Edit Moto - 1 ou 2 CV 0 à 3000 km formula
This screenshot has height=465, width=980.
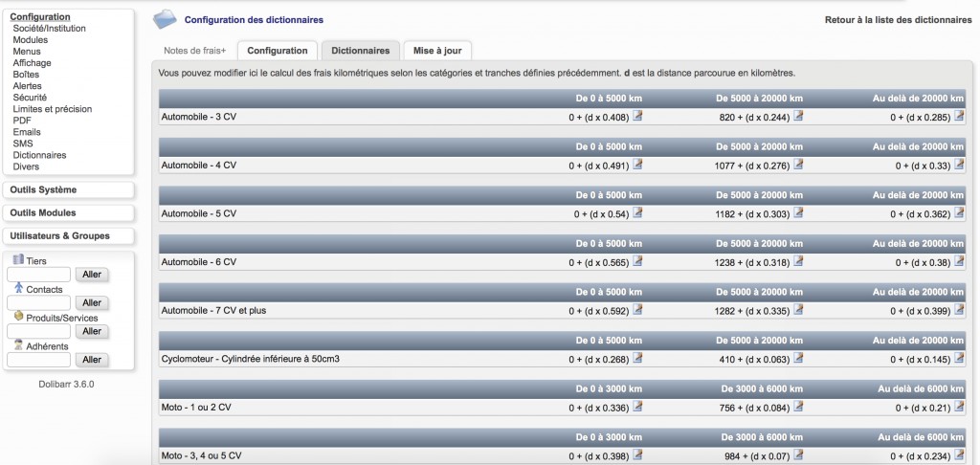[637, 407]
